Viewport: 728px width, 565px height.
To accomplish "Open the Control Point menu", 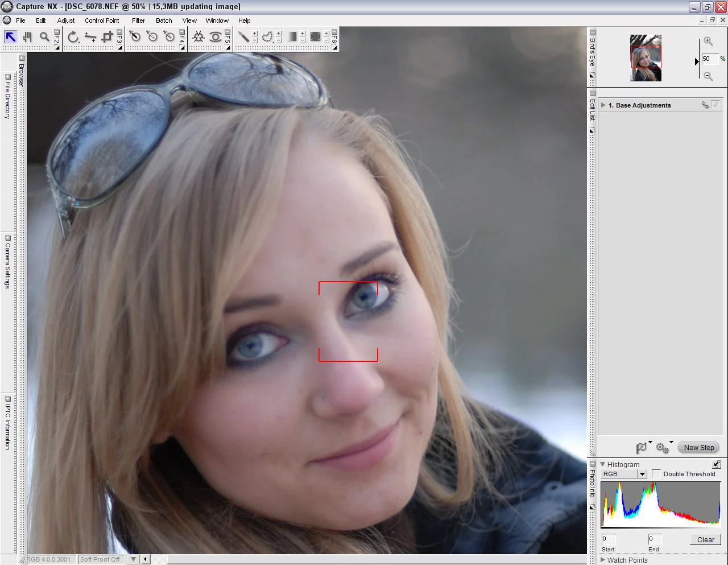I will [x=102, y=20].
